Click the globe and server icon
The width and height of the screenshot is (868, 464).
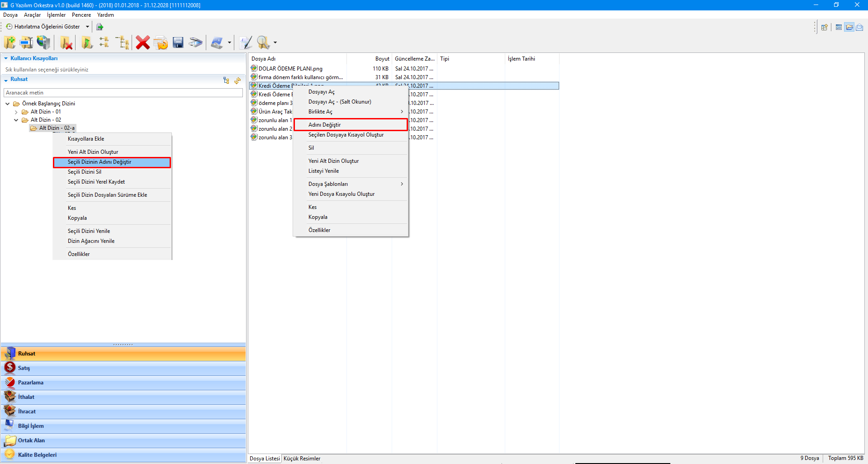43,43
